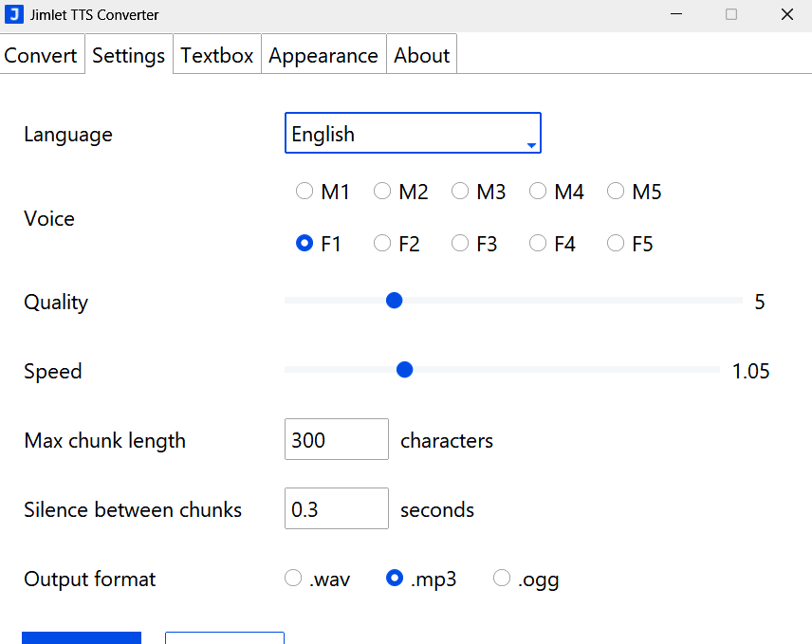Select the M1 voice

click(304, 191)
